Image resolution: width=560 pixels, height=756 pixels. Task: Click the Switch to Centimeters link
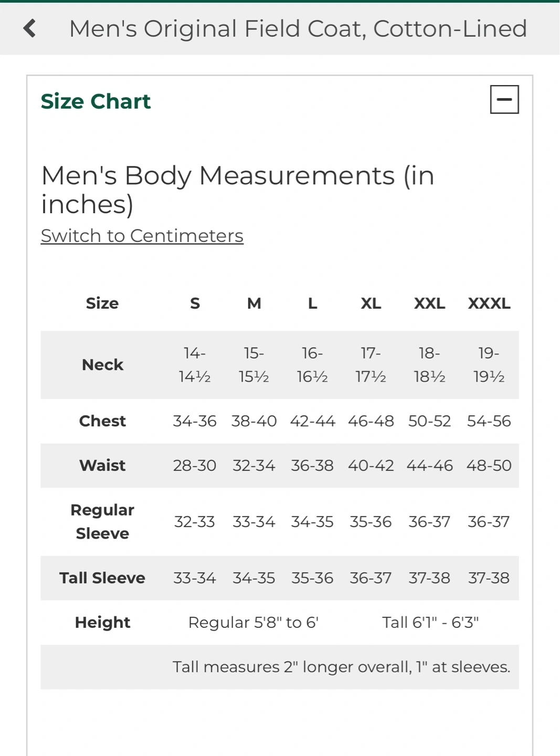click(142, 236)
